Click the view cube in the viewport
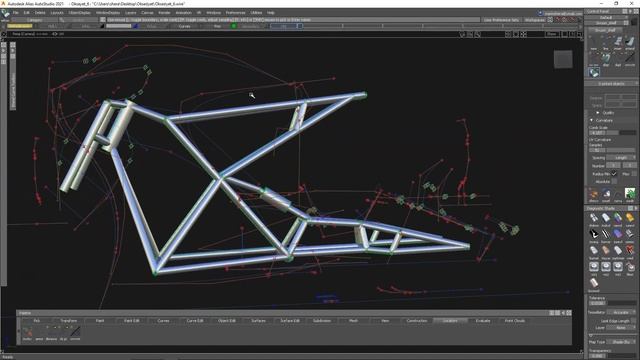640x360 pixels. click(x=563, y=59)
